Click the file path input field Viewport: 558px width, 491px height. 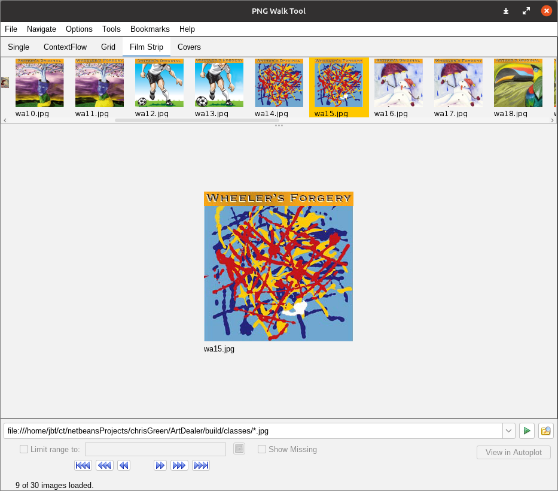(x=253, y=431)
